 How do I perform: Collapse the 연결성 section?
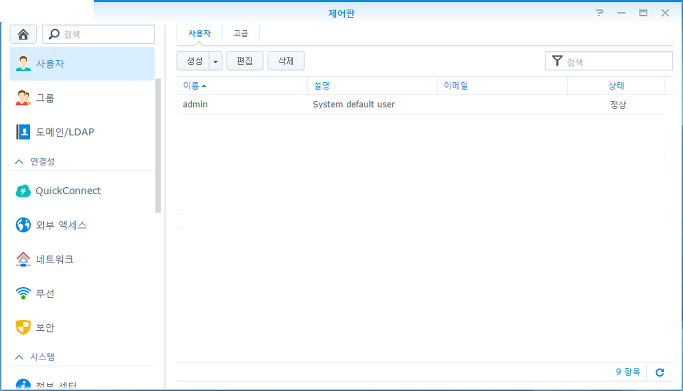[x=19, y=162]
